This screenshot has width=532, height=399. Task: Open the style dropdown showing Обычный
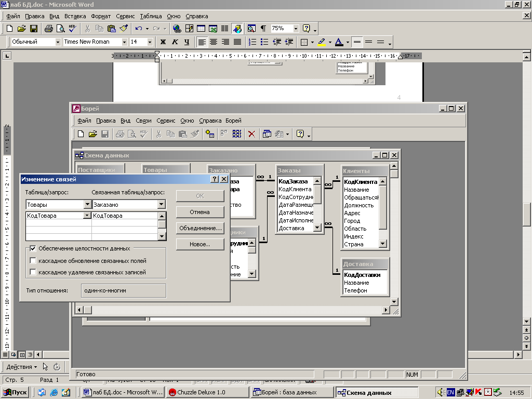58,42
